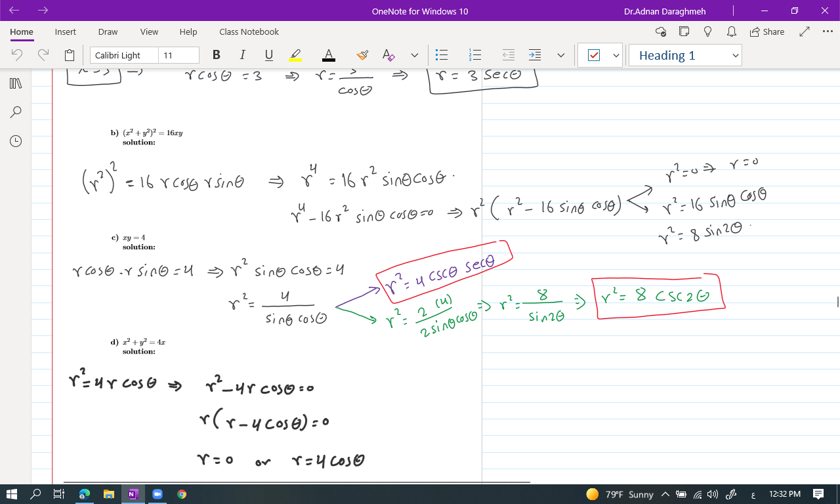Start a numbered list
The image size is (840, 504).
click(476, 55)
